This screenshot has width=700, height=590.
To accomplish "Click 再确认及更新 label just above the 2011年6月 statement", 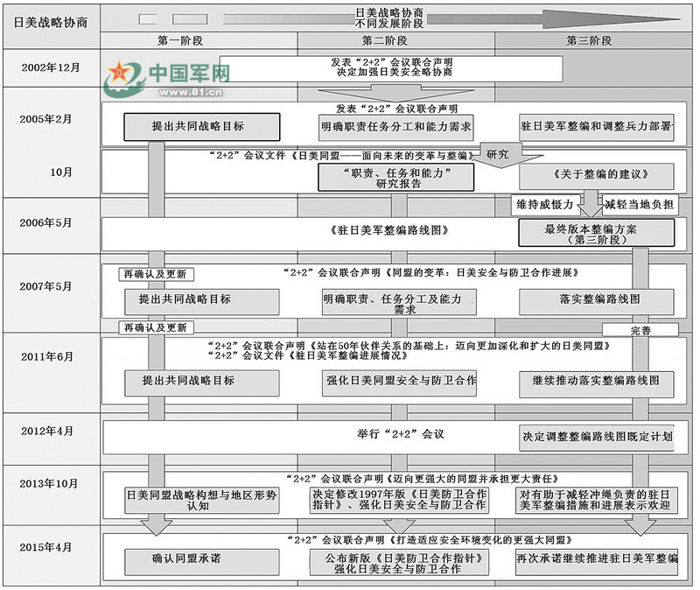I will coord(157,328).
